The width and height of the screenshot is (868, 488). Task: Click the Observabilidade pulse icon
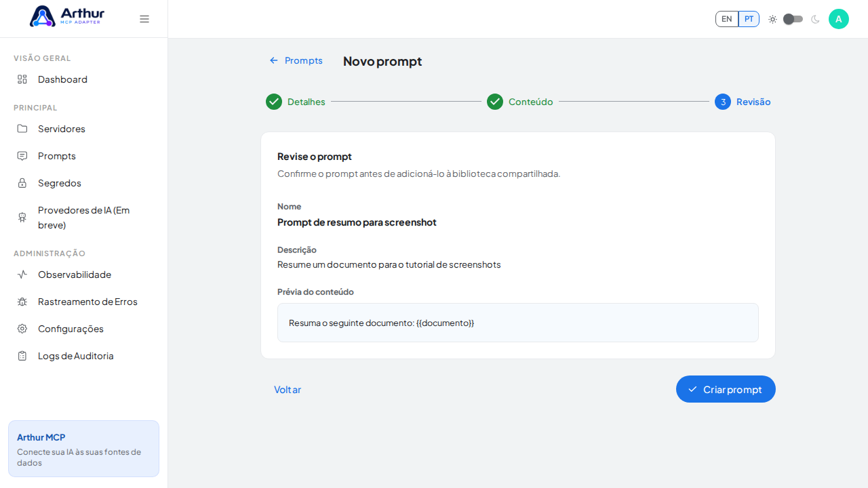pos(22,274)
